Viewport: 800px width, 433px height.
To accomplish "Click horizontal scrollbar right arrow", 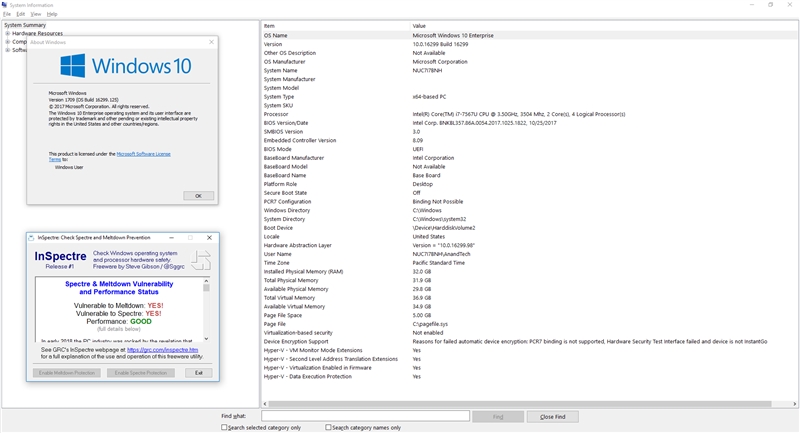I will (794, 404).
